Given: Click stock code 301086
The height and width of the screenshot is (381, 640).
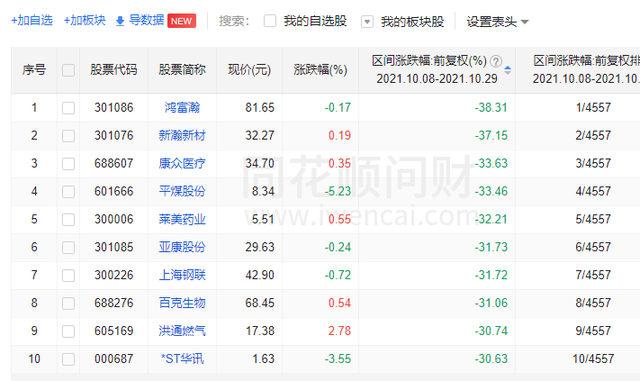Looking at the screenshot, I should coord(114,108).
